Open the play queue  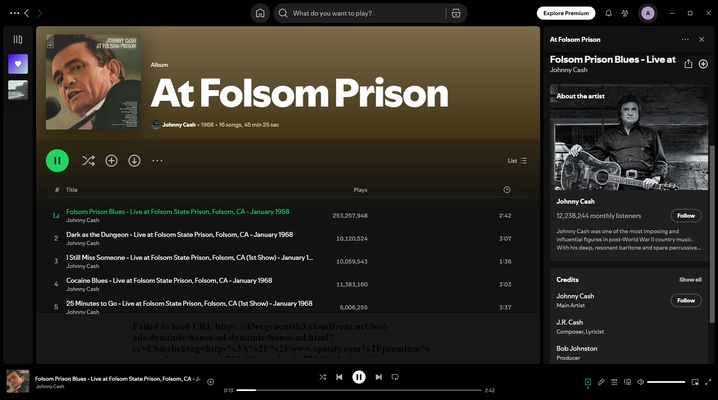(x=614, y=382)
